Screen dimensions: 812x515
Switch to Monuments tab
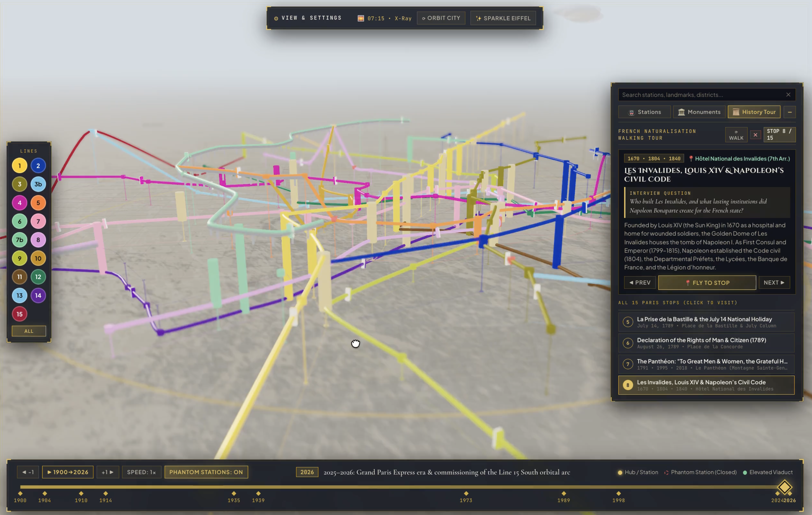(699, 112)
